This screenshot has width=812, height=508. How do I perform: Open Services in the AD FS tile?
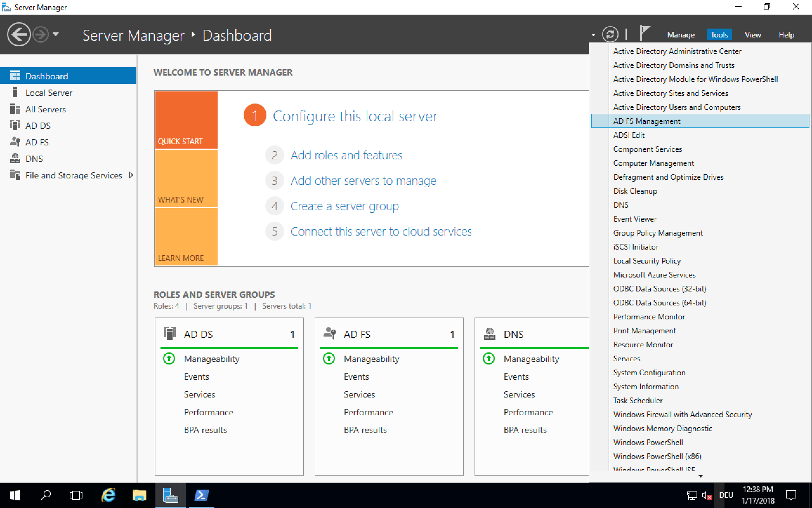click(359, 394)
